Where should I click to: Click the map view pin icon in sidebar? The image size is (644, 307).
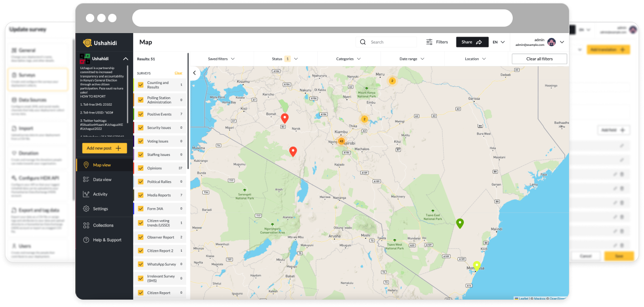click(x=86, y=165)
